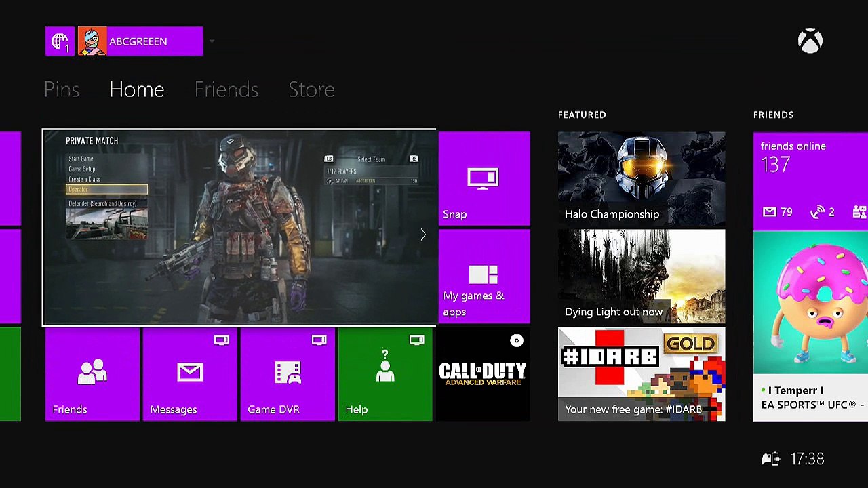Switch to the Pins tab
This screenshot has width=868, height=488.
point(62,89)
